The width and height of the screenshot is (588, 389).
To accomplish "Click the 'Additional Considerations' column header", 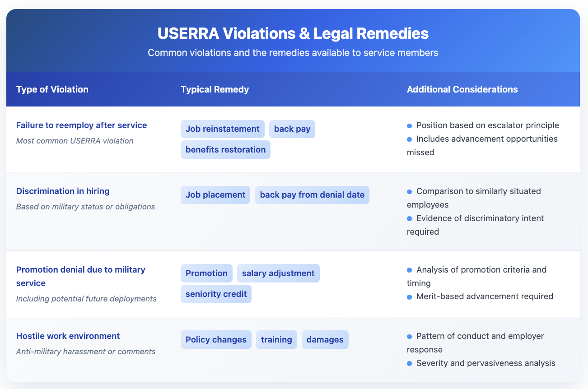I will pyautogui.click(x=462, y=89).
